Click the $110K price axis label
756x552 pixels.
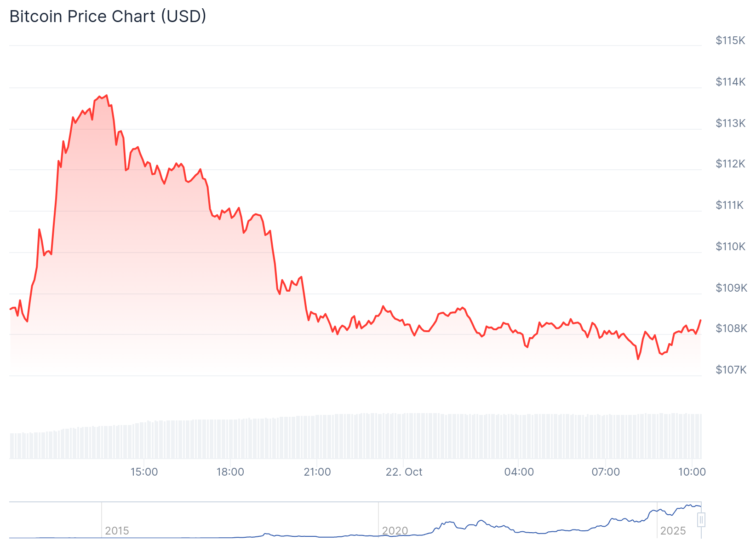click(730, 247)
